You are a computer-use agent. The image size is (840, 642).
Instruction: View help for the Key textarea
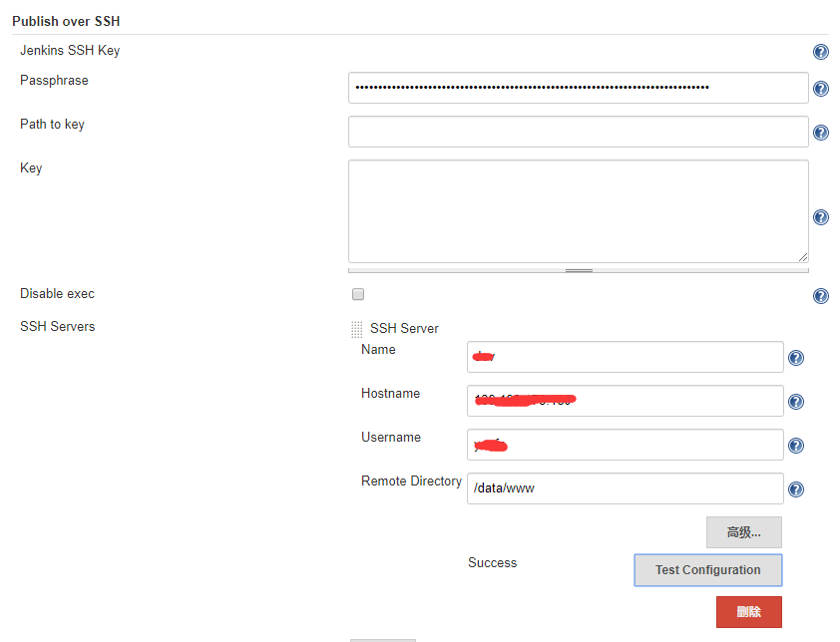tap(821, 216)
